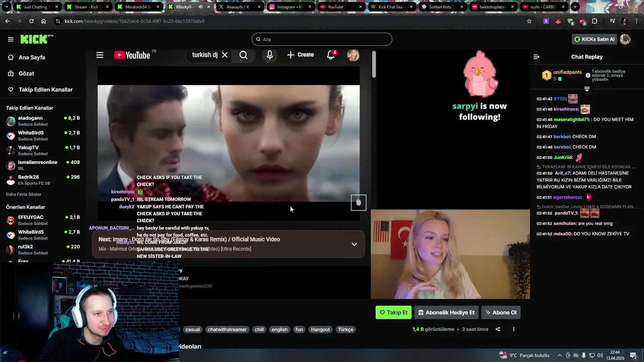The image size is (644, 362).
Task: Open ismailemreonline channel
Action: coord(43,165)
